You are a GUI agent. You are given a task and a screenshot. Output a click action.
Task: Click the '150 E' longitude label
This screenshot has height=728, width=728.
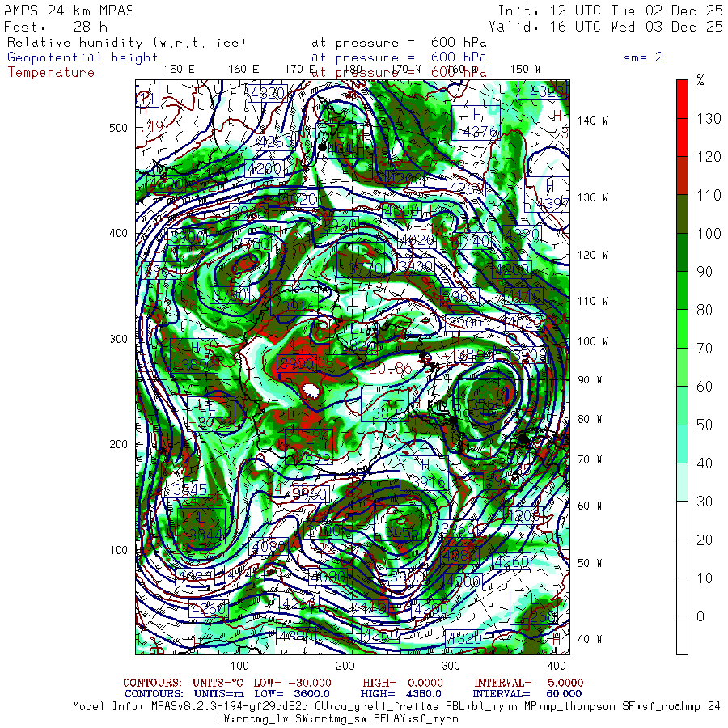tap(180, 70)
